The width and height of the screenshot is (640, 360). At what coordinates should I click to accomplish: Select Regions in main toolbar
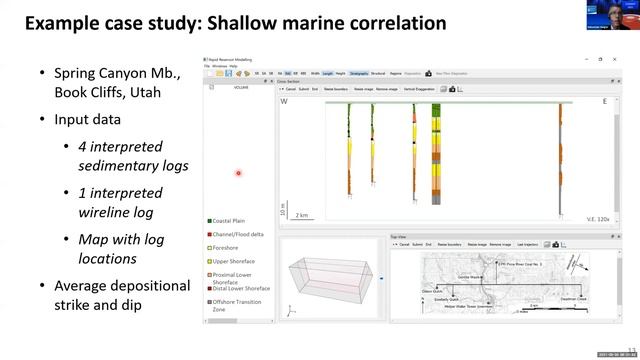[396, 73]
